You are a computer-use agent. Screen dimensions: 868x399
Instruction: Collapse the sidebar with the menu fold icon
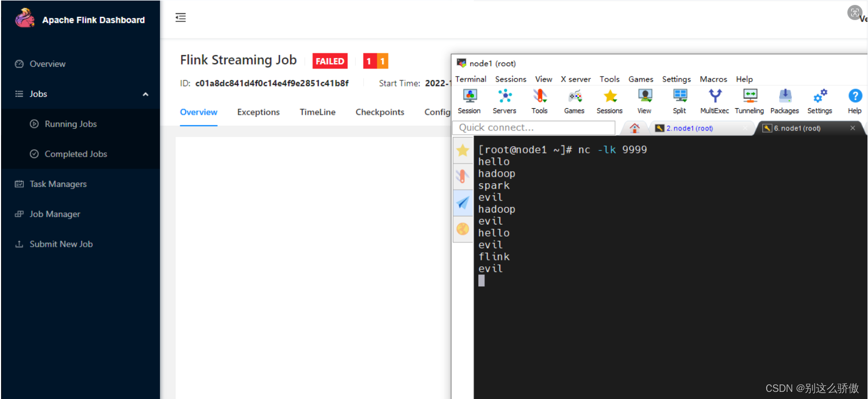[181, 17]
